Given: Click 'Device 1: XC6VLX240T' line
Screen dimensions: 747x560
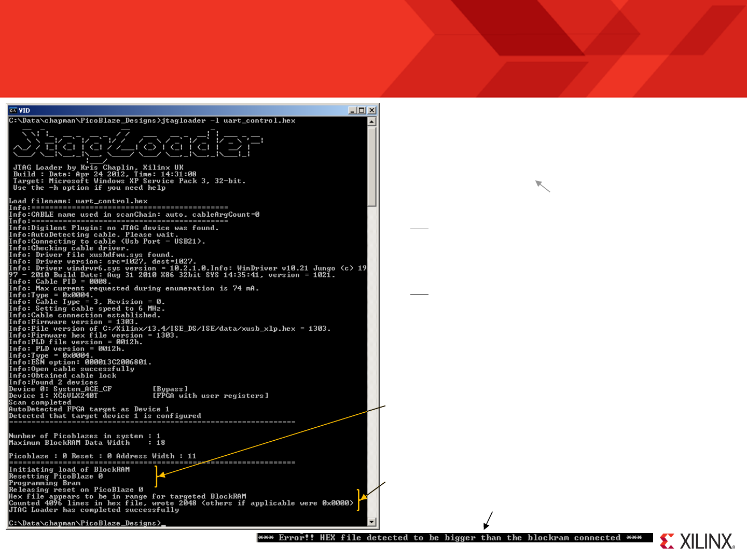Looking at the screenshot, I should (139, 396).
